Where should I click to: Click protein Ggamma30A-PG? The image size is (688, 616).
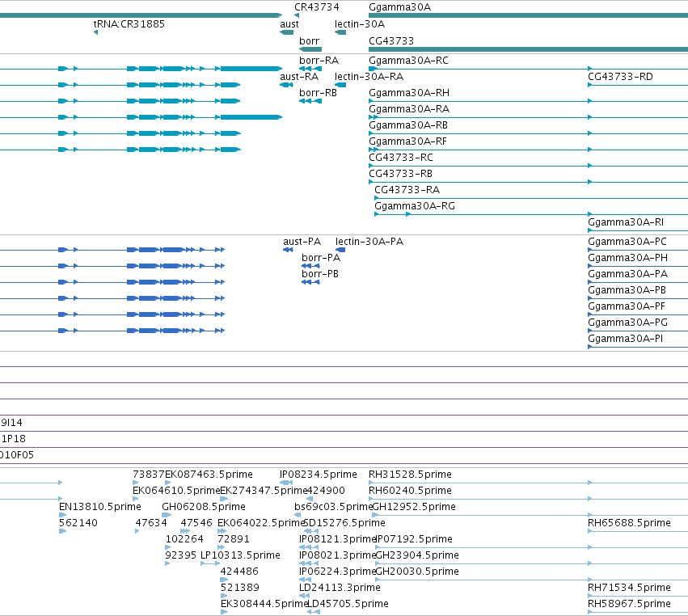point(628,323)
